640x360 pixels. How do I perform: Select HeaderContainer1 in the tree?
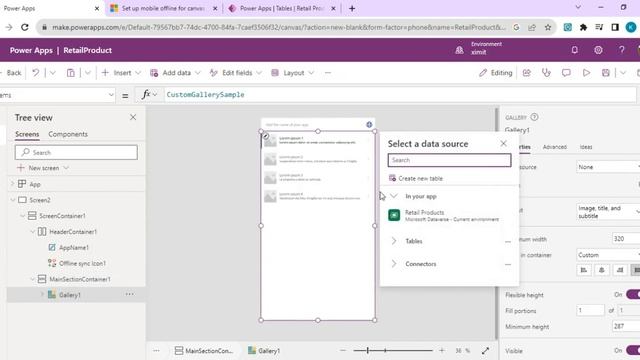(x=73, y=231)
